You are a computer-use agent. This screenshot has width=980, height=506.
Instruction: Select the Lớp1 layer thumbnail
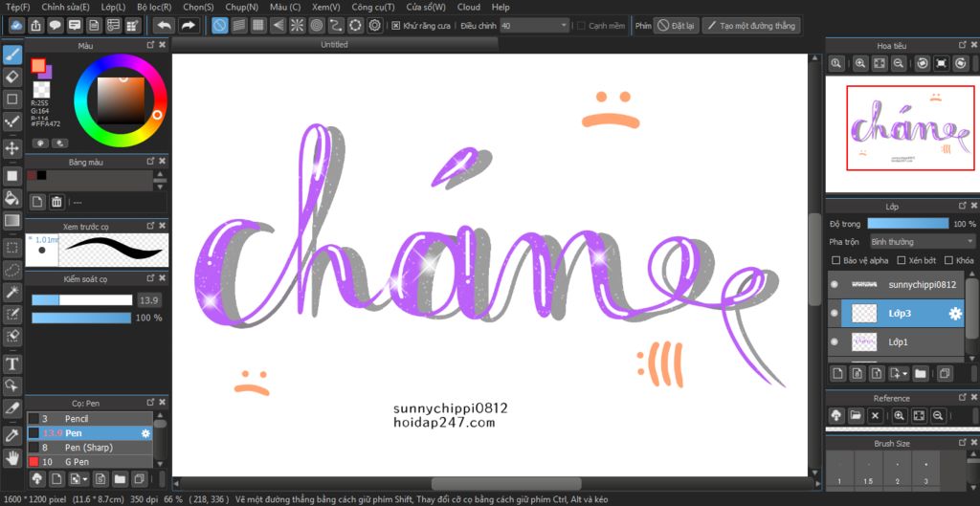pos(864,341)
